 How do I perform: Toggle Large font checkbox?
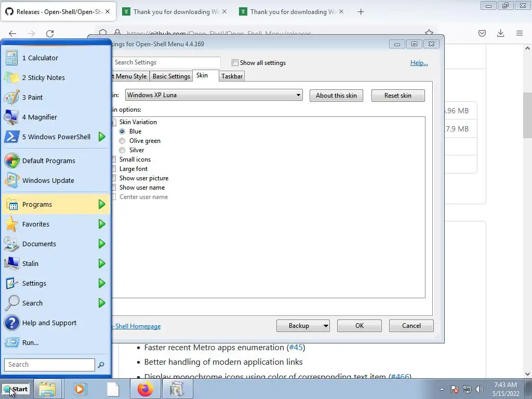tap(114, 169)
